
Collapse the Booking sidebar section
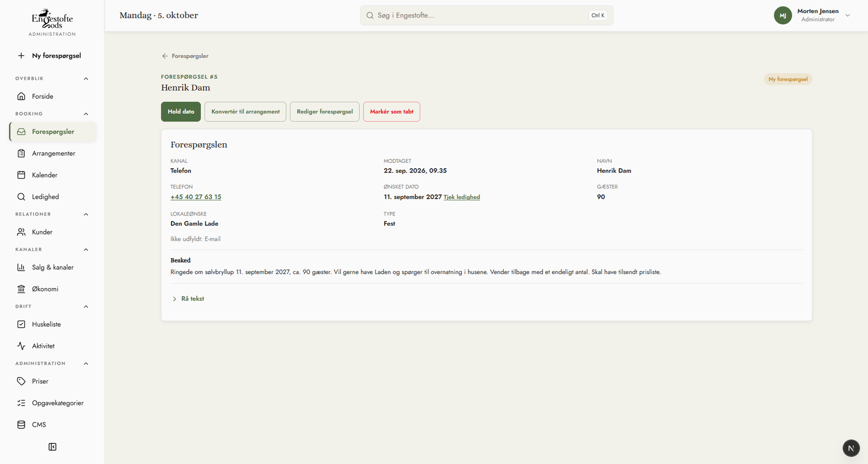86,114
